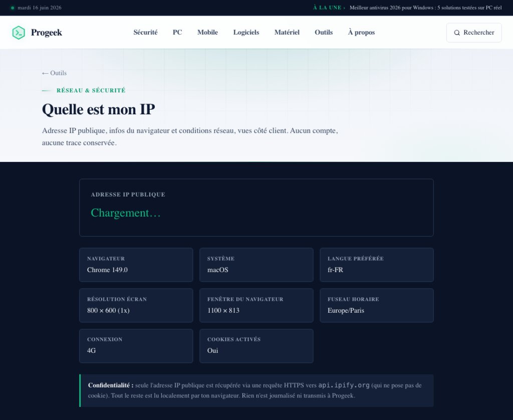Image resolution: width=513 pixels, height=420 pixels.
Task: Click the '4G' connection value
Action: tap(91, 351)
